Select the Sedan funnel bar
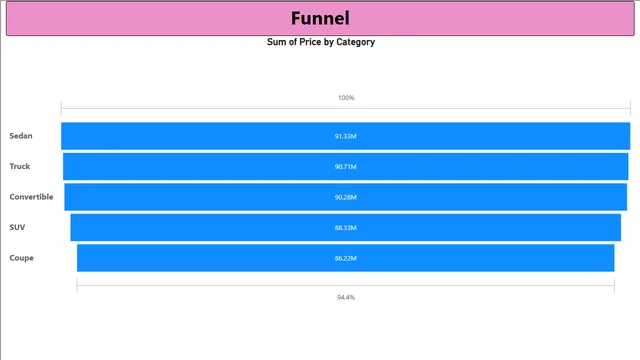 pyautogui.click(x=345, y=136)
